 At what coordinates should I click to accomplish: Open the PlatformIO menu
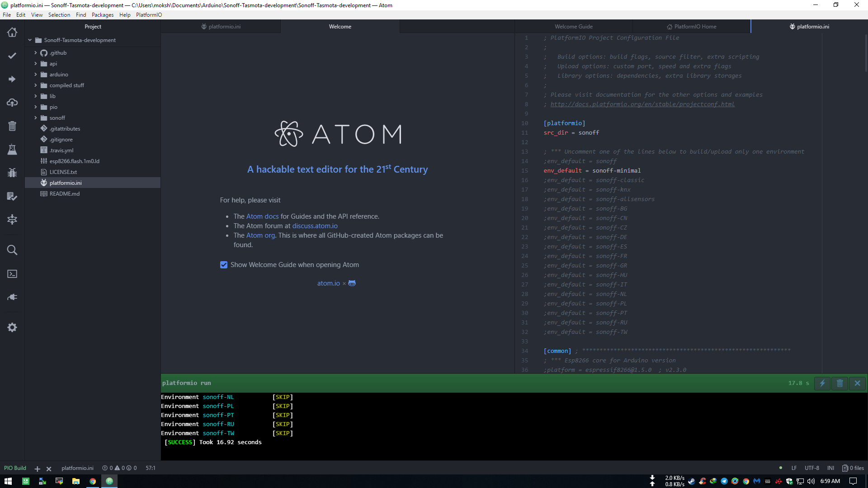pos(149,15)
